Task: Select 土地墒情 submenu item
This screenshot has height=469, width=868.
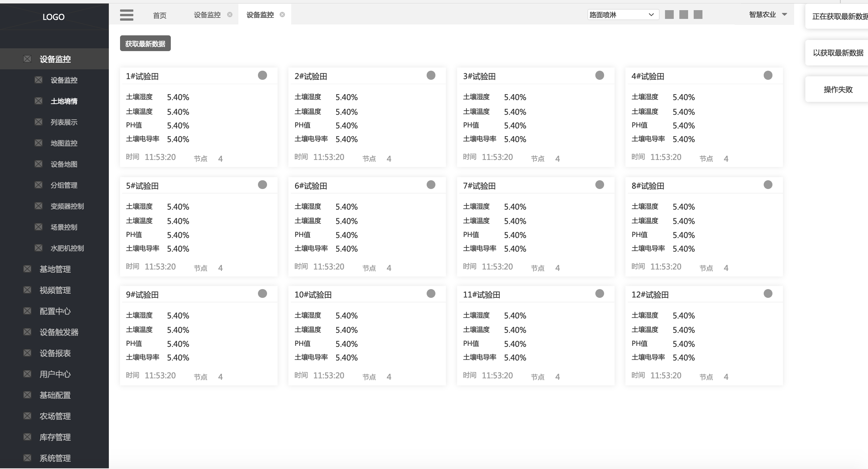Action: [x=64, y=101]
